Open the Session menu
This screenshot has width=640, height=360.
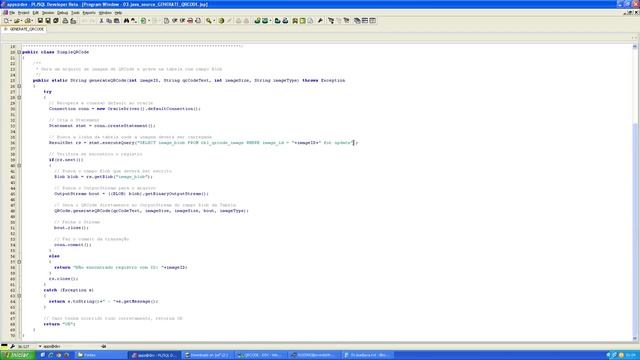[x=48, y=13]
